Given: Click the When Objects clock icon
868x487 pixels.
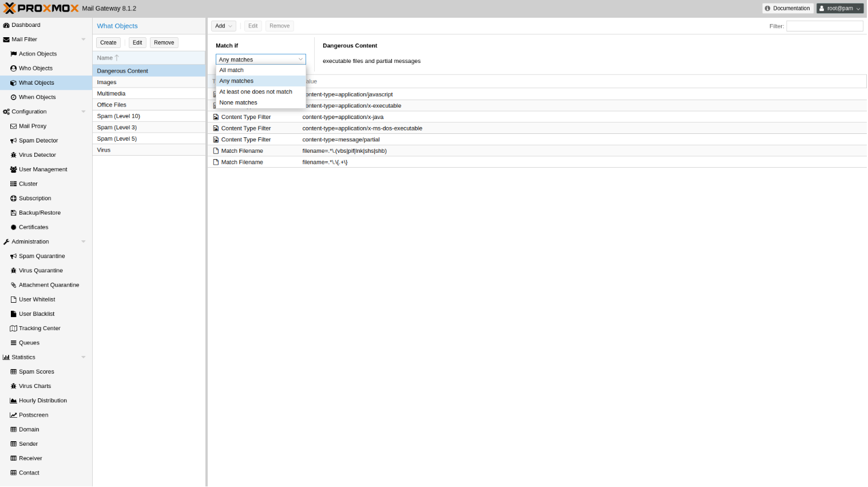Looking at the screenshot, I should tap(13, 97).
